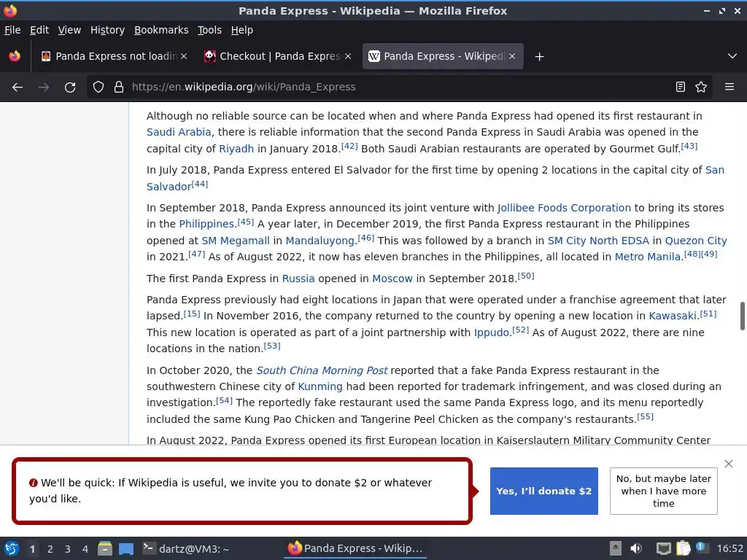Screen dimensions: 747x560
Task: Show site security padlock info
Action: point(119,87)
